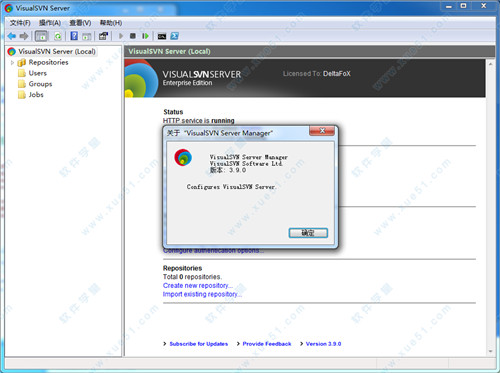Select VisualSVN Server (Local) tree root
Viewport: 500px width, 373px height.
click(x=57, y=51)
